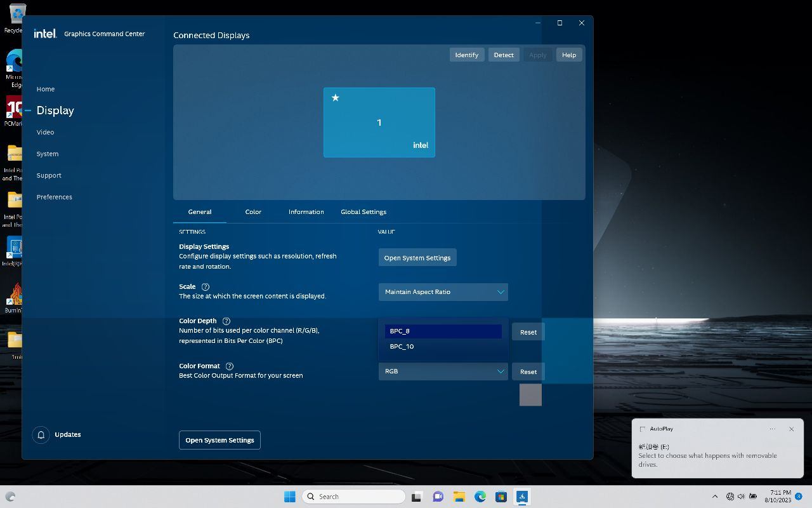812x508 pixels.
Task: Open Microsoft Edge desktop shortcut
Action: (15, 69)
